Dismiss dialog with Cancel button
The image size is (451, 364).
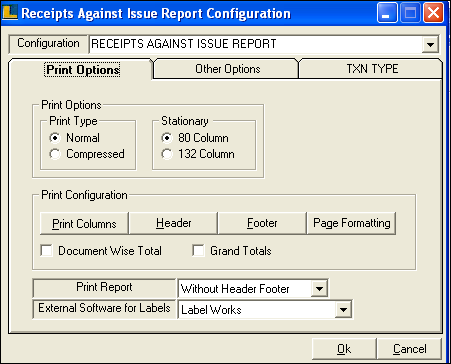[409, 349]
